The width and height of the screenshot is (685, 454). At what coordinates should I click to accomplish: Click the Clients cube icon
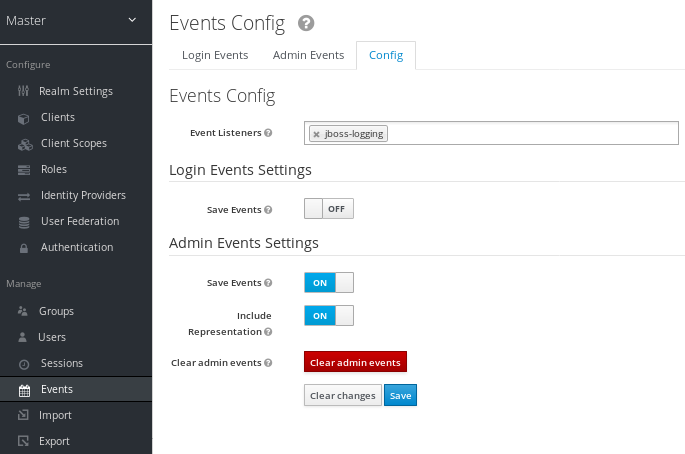pyautogui.click(x=24, y=118)
